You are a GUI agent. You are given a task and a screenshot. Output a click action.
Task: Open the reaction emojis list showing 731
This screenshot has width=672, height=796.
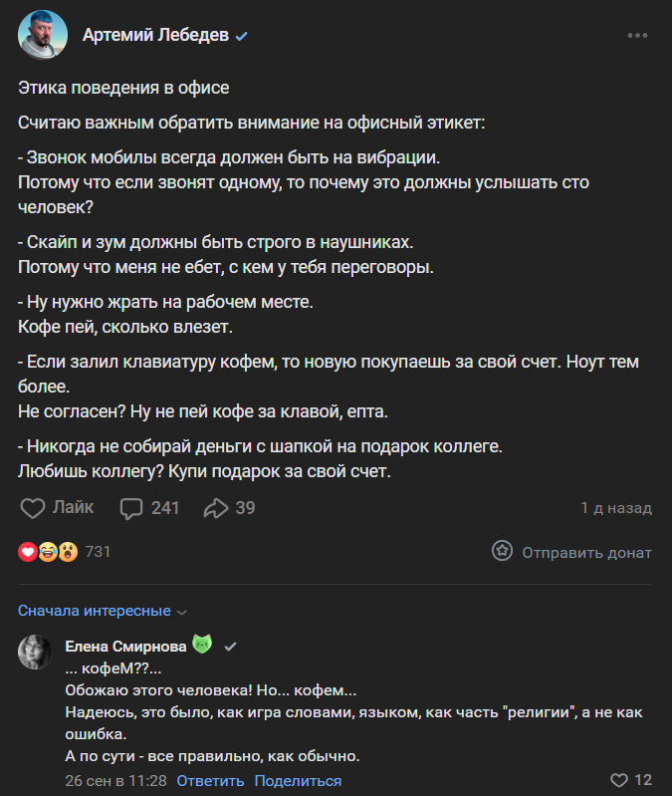click(64, 552)
